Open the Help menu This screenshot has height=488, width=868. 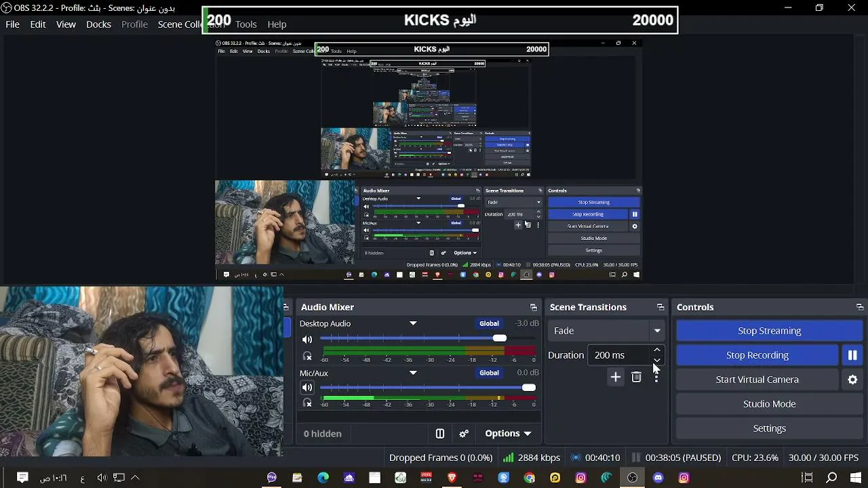(x=277, y=24)
